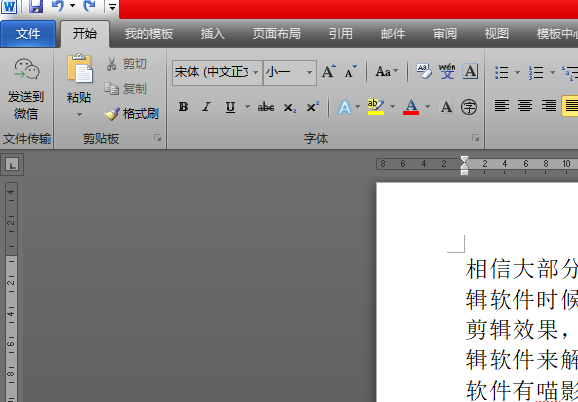Screen dimensions: 578x402
Task: Send document using 发送到微信 button
Action: (26, 90)
